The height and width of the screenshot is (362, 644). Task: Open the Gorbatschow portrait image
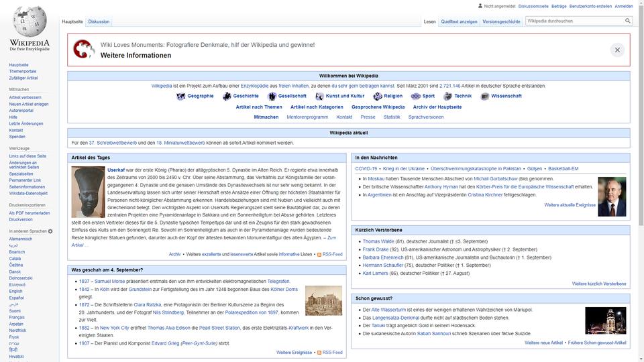[x=612, y=196]
